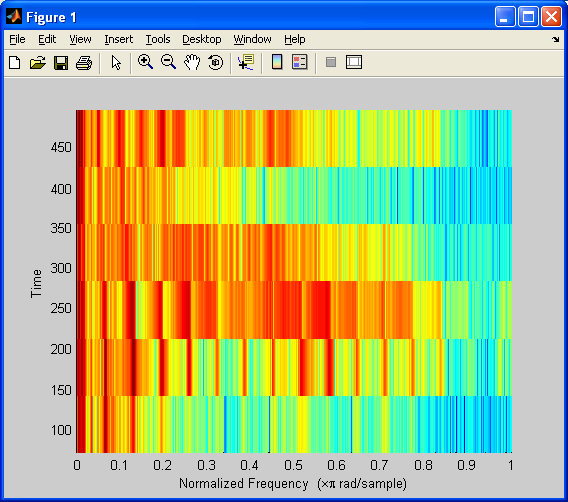Select the Pan hand tool

click(192, 62)
